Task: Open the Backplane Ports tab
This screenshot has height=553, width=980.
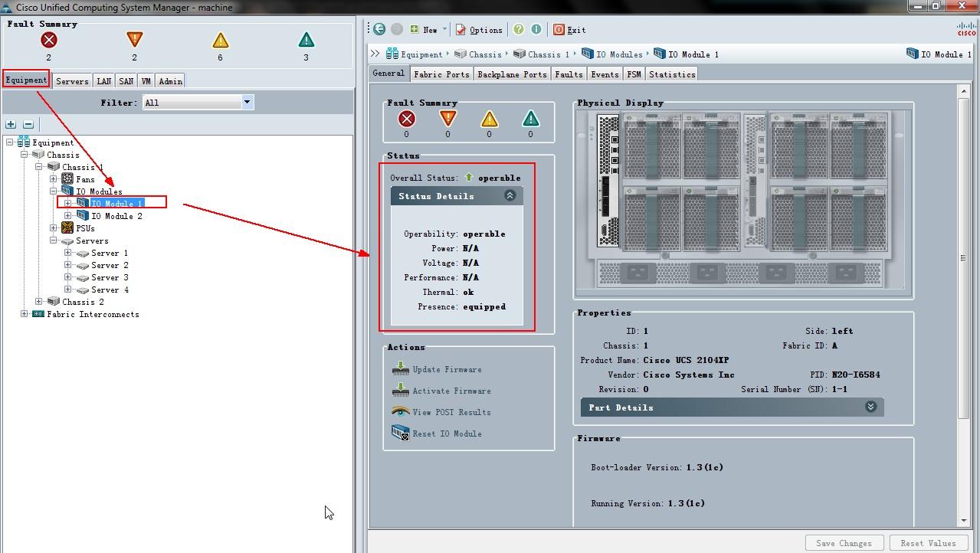Action: click(512, 74)
